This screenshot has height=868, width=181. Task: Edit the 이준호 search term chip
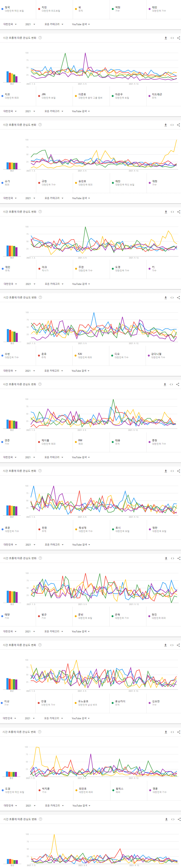(91, 96)
